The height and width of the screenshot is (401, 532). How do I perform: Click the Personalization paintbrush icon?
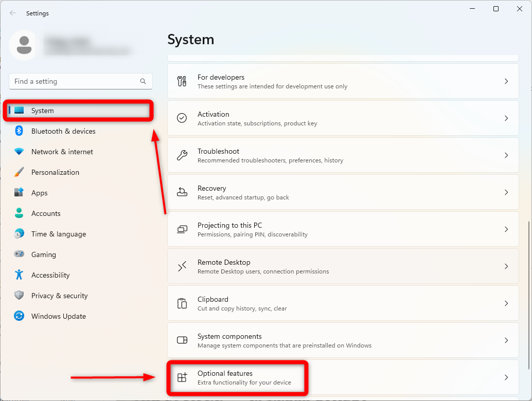coord(19,172)
